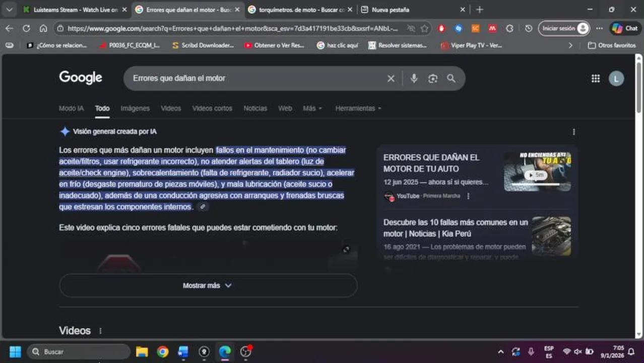Open the three-dot menu on the YouTube result
This screenshot has width=644, height=363.
[468, 196]
